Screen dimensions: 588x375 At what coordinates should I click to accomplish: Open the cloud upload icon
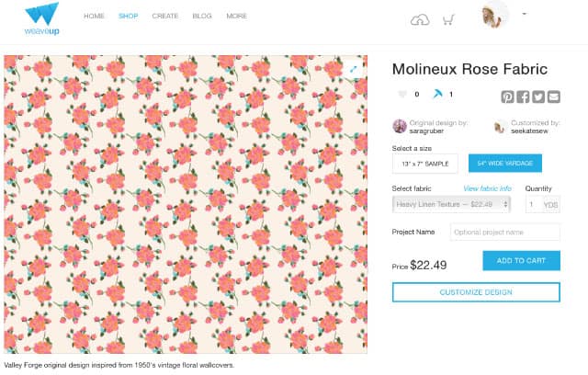tap(420, 20)
